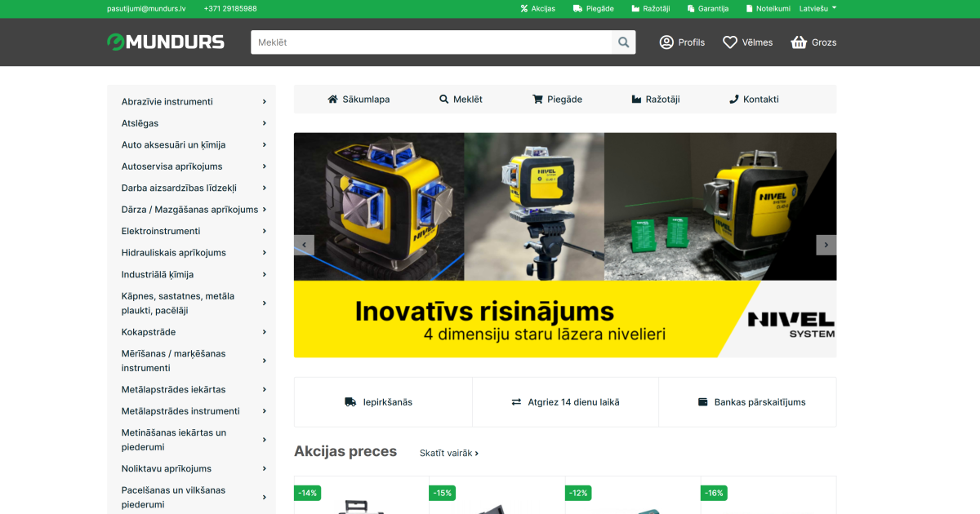Open Noteikumi document link

coord(768,8)
